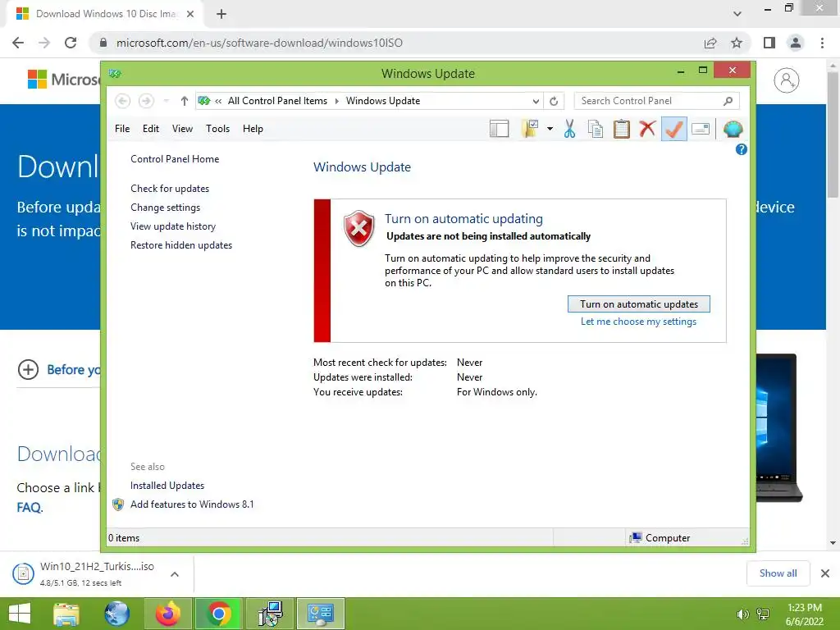Open File Explorer from taskbar
Screen dimensions: 840x630
pos(66,614)
